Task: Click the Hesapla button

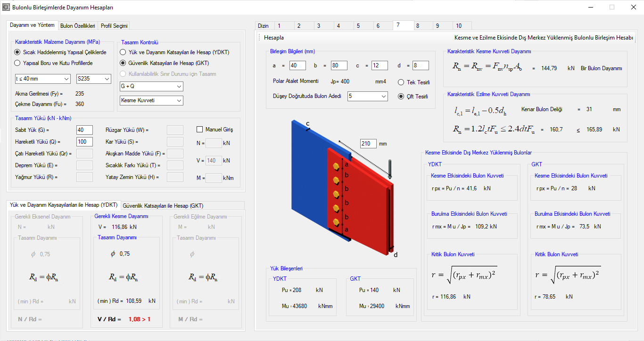Action: pos(274,38)
